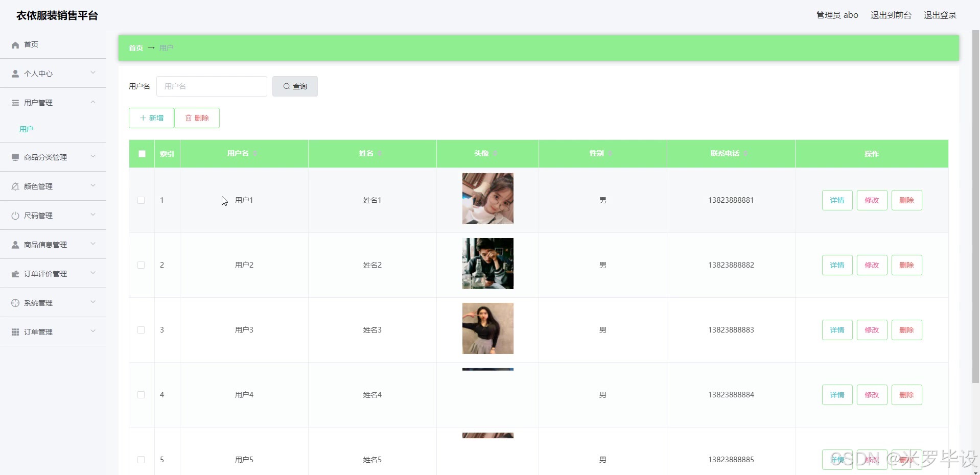Click 管理员 abo in header
Viewport: 980px width, 475px height.
pyautogui.click(x=837, y=15)
